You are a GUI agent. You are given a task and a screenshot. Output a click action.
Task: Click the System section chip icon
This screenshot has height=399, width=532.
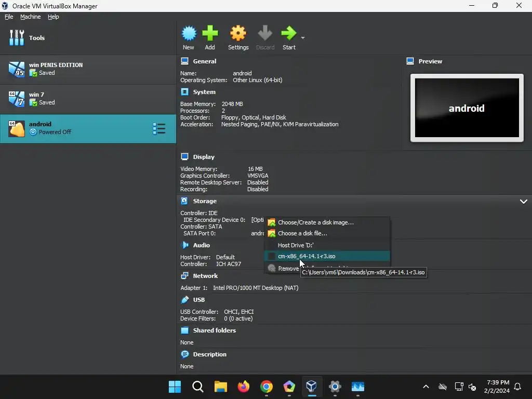tap(184, 92)
